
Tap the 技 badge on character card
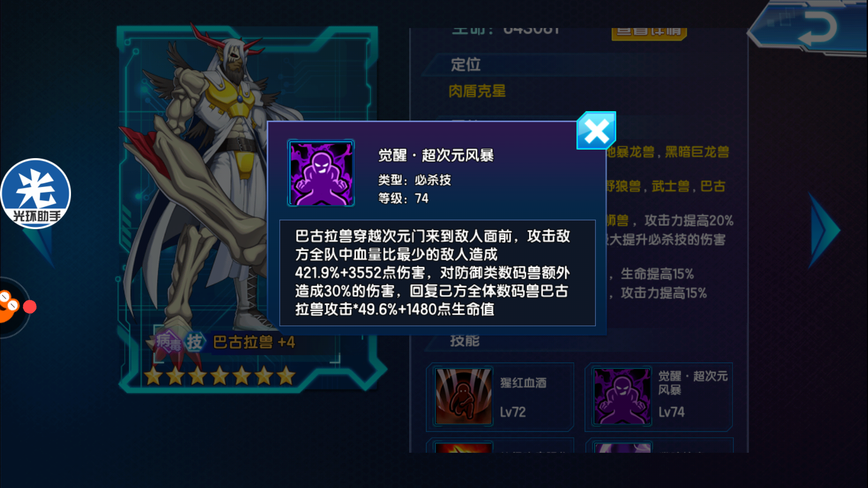click(x=194, y=342)
